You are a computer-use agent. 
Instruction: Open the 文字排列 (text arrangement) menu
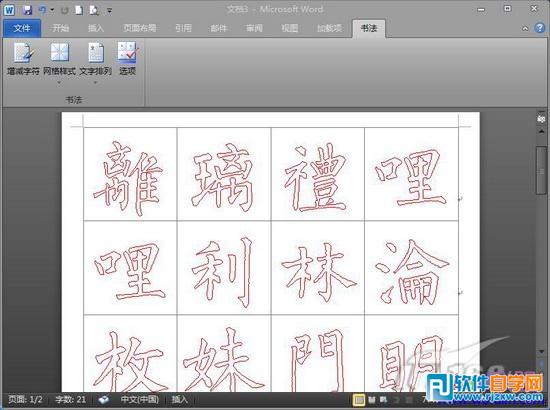pyautogui.click(x=95, y=59)
